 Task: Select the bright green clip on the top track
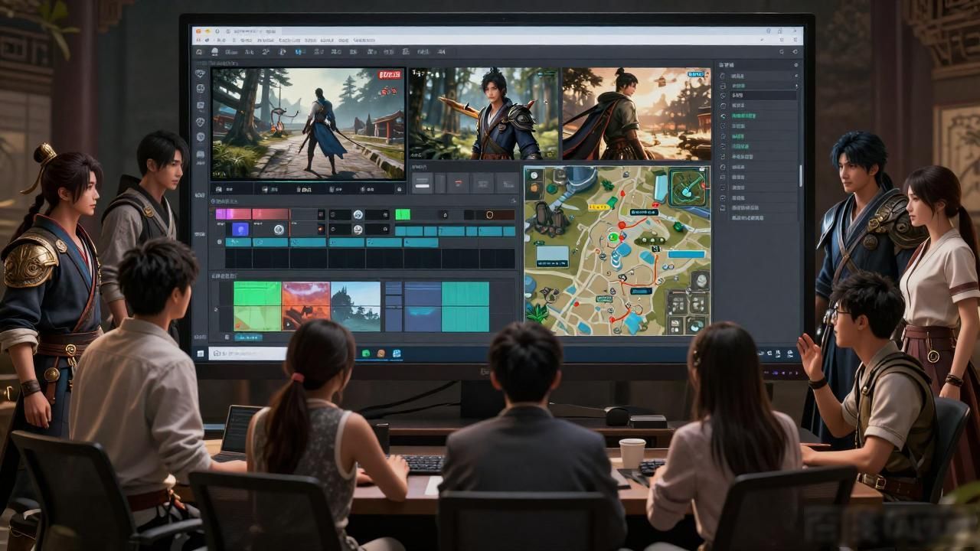[x=402, y=214]
